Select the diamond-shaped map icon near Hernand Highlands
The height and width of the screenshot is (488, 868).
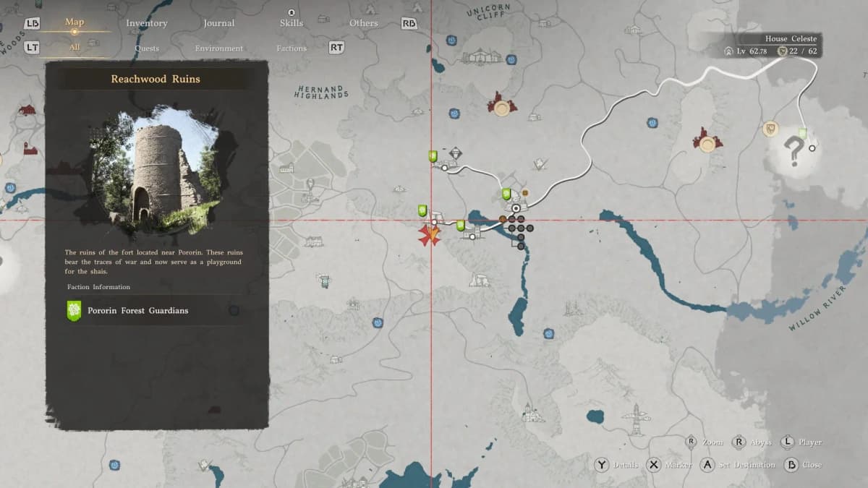[455, 152]
